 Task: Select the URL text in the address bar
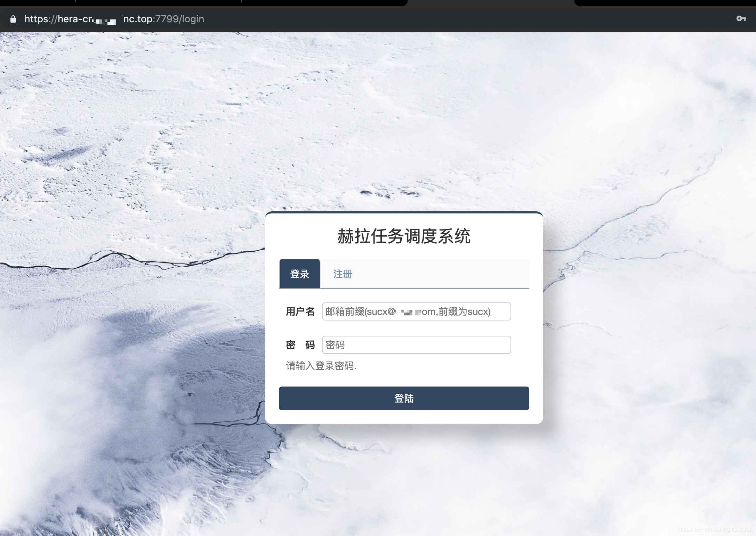point(115,19)
